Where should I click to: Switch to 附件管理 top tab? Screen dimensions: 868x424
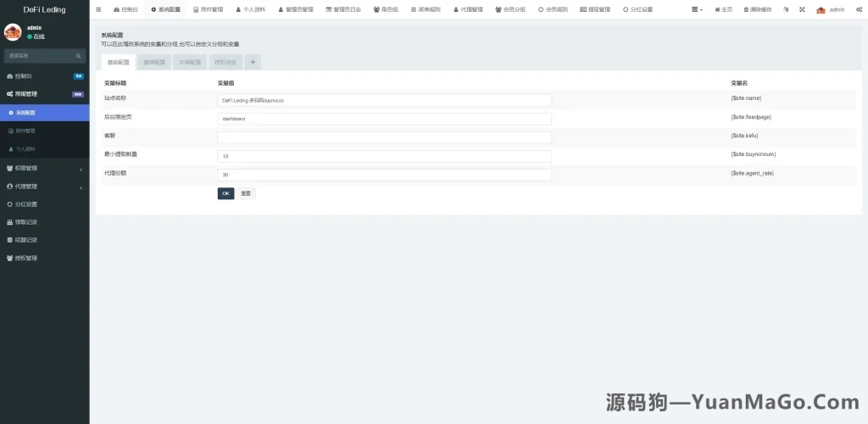[209, 9]
